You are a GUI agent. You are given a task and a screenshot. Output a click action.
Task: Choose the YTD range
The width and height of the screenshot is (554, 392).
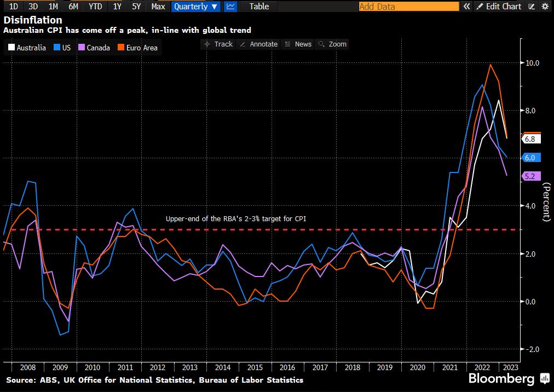coord(95,7)
